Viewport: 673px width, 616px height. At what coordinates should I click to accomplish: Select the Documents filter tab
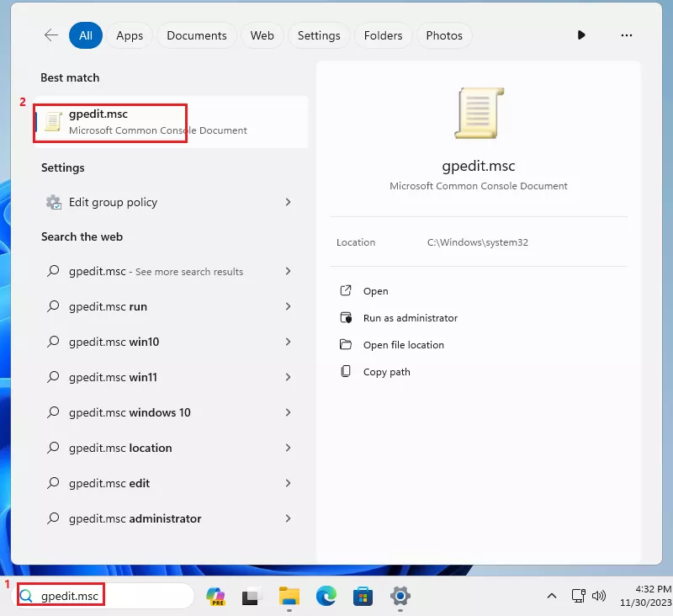pos(197,35)
